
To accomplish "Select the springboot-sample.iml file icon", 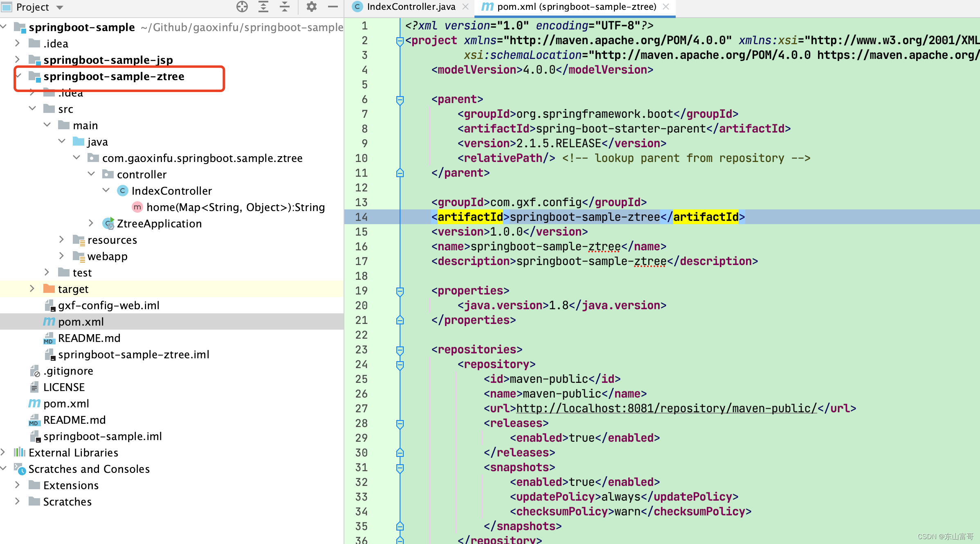I will pyautogui.click(x=35, y=436).
